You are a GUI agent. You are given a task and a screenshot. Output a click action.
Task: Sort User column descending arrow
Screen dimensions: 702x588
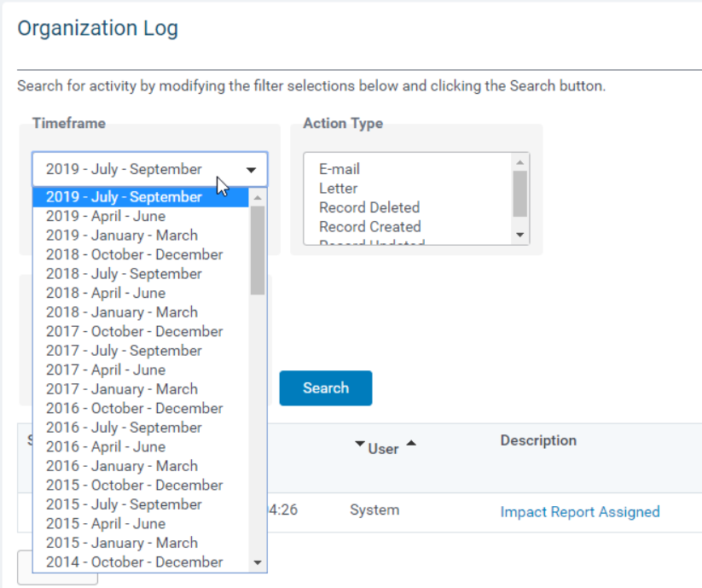(359, 444)
